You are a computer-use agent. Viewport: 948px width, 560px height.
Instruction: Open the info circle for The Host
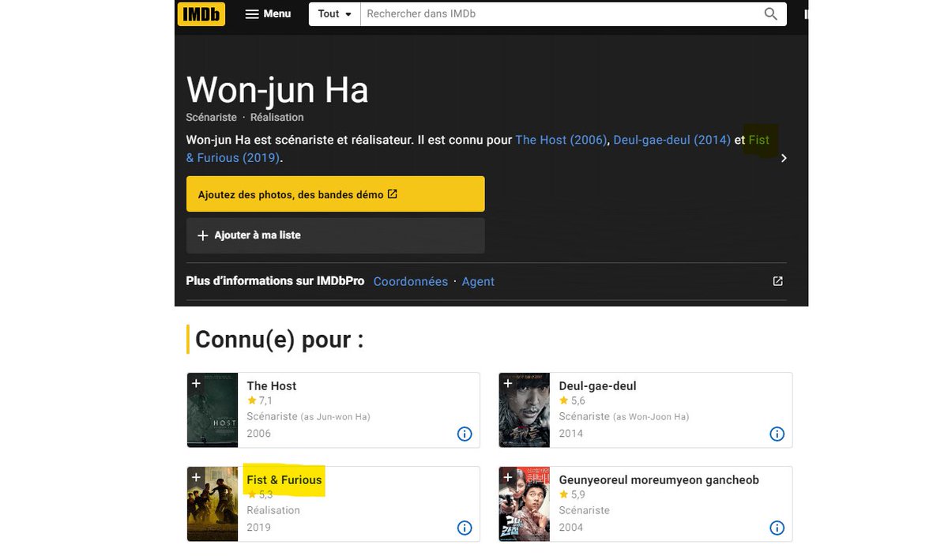465,433
